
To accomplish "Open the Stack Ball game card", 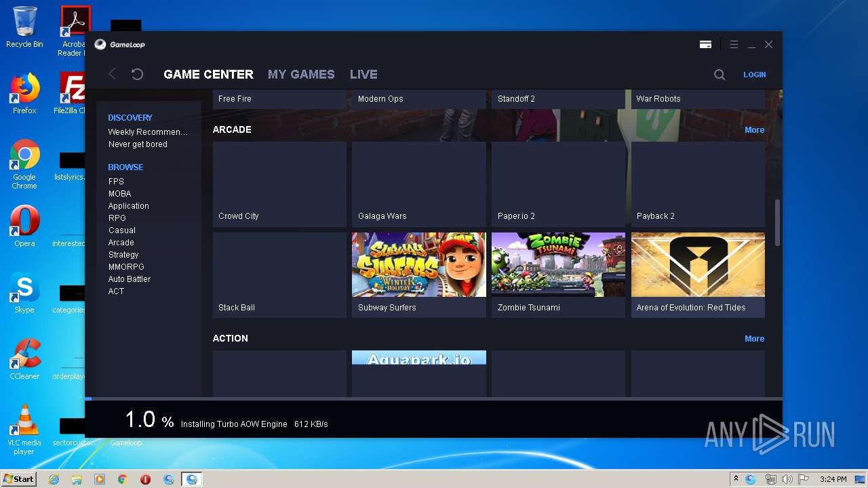I will (279, 275).
